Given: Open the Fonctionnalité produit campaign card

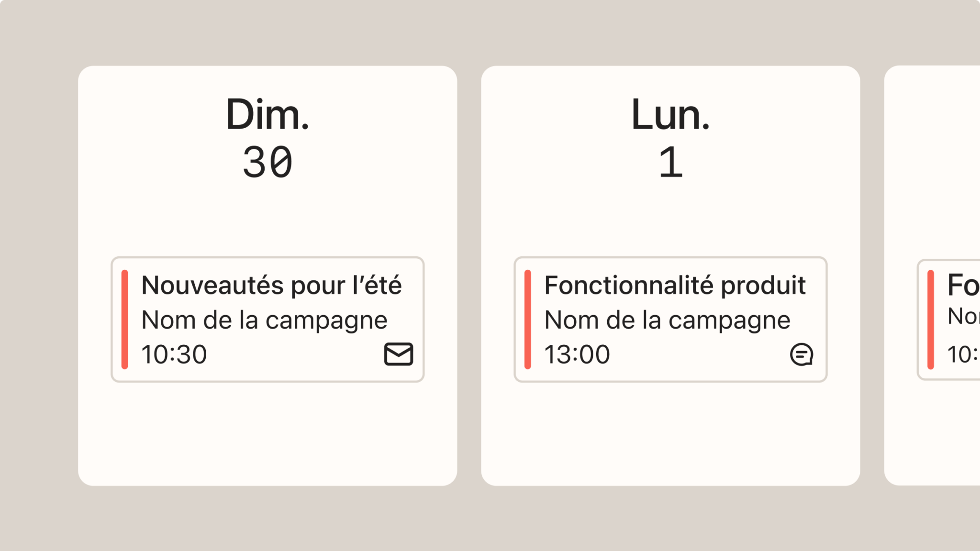Looking at the screenshot, I should (x=670, y=320).
